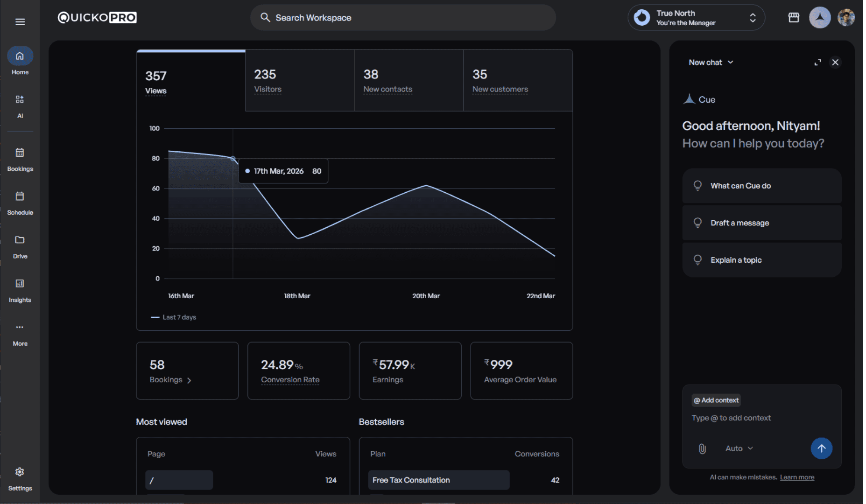Go to Bookings in the sidebar
Image resolution: width=866 pixels, height=504 pixels.
coord(20,159)
